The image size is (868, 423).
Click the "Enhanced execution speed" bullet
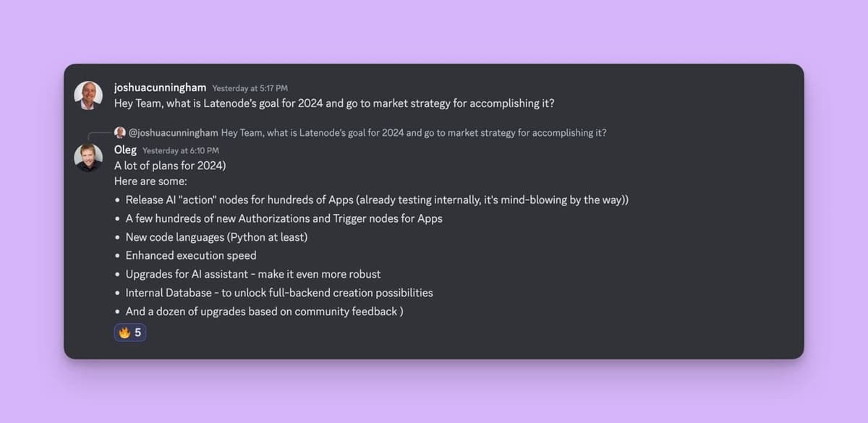point(191,255)
